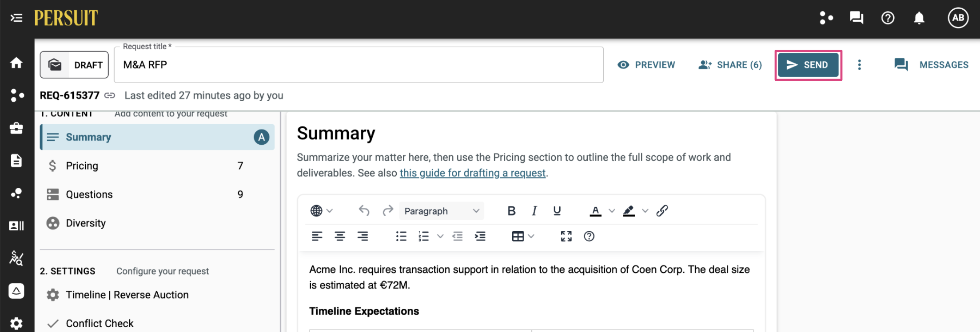Open this guide for drafting a request link
The image size is (980, 332).
point(473,173)
